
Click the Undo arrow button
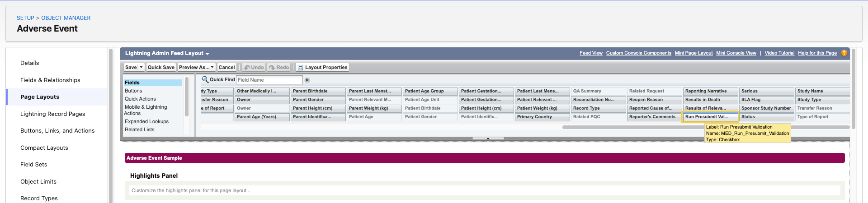click(254, 67)
